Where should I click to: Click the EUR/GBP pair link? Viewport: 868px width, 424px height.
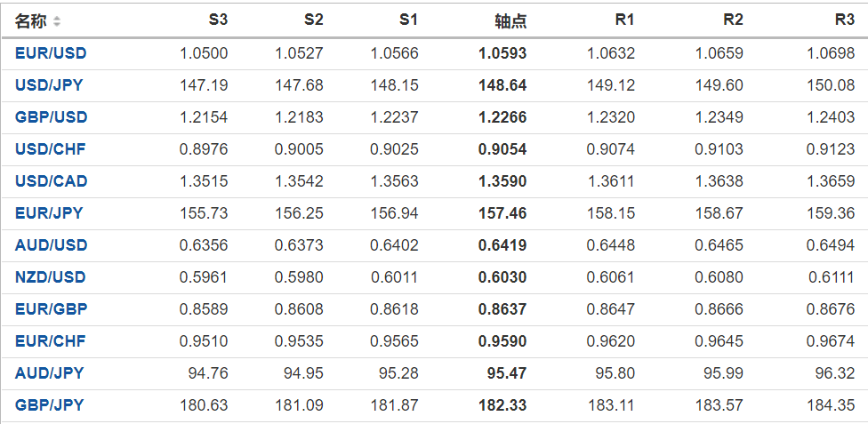tap(51, 309)
